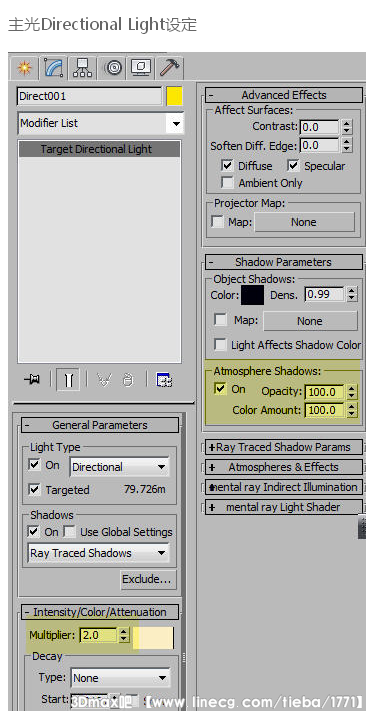The width and height of the screenshot is (392, 719).
Task: Click the Opacity spinner arrows
Action: 351,392
